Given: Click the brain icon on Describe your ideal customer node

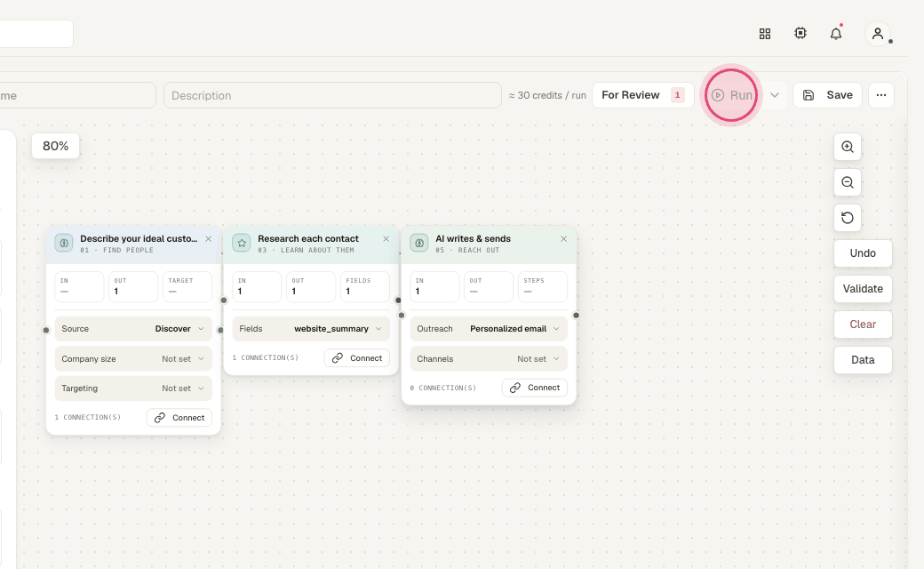Looking at the screenshot, I should [x=64, y=243].
